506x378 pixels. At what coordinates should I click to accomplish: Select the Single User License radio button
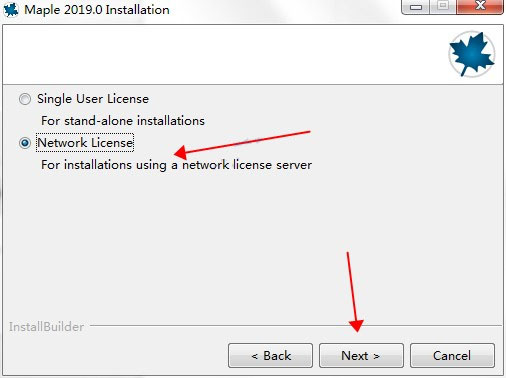25,99
